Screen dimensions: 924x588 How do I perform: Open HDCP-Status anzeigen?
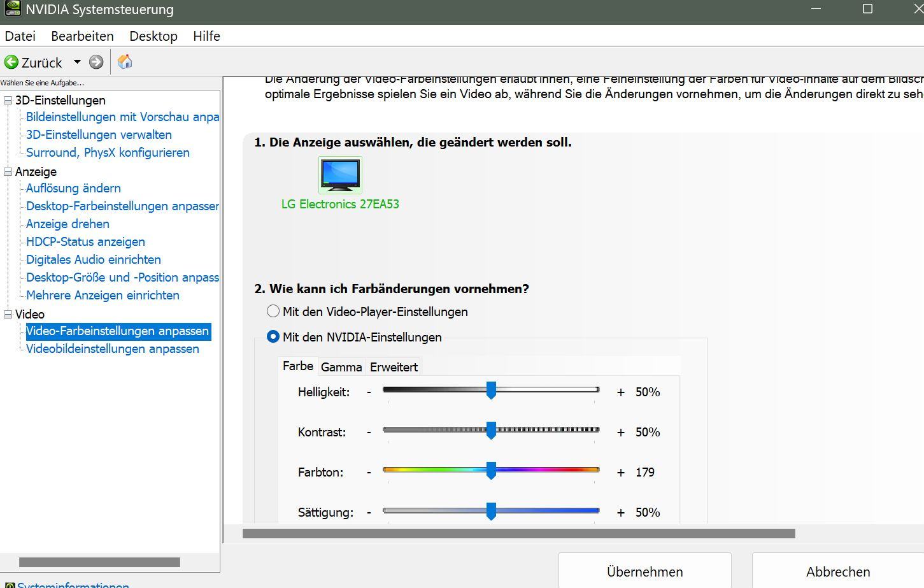(x=85, y=242)
